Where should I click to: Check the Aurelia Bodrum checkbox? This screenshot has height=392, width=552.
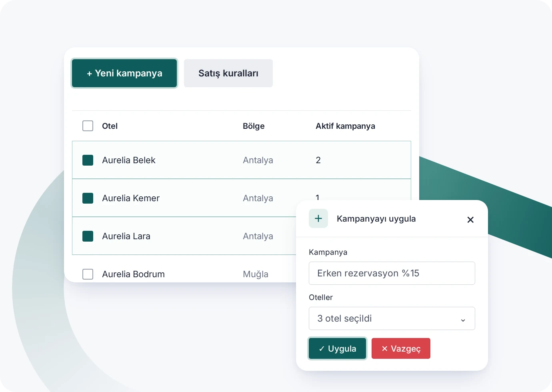[x=88, y=274]
